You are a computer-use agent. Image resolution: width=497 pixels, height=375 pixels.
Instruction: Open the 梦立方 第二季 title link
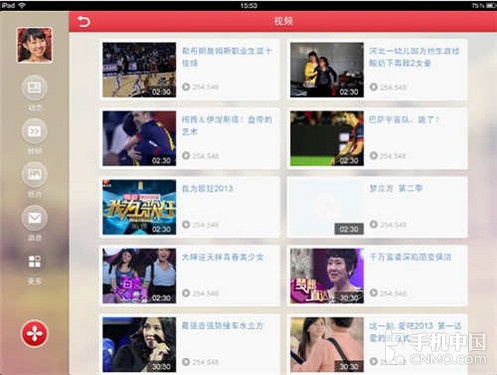click(396, 188)
